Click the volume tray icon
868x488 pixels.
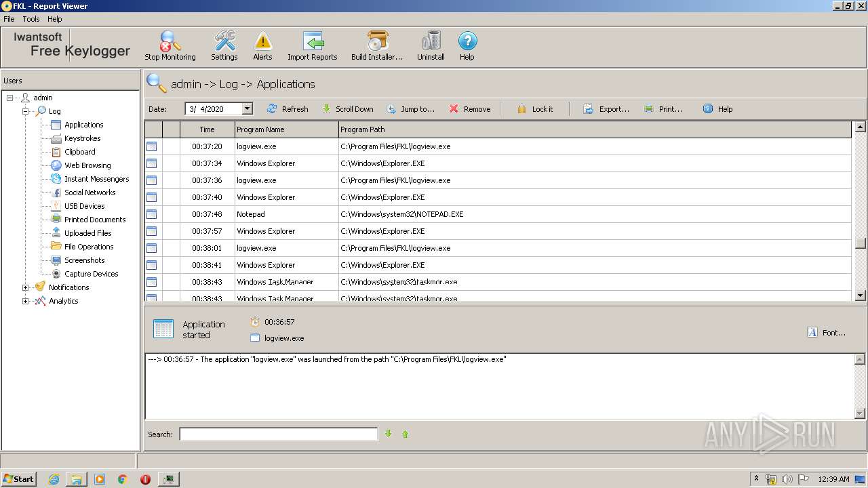coord(787,479)
